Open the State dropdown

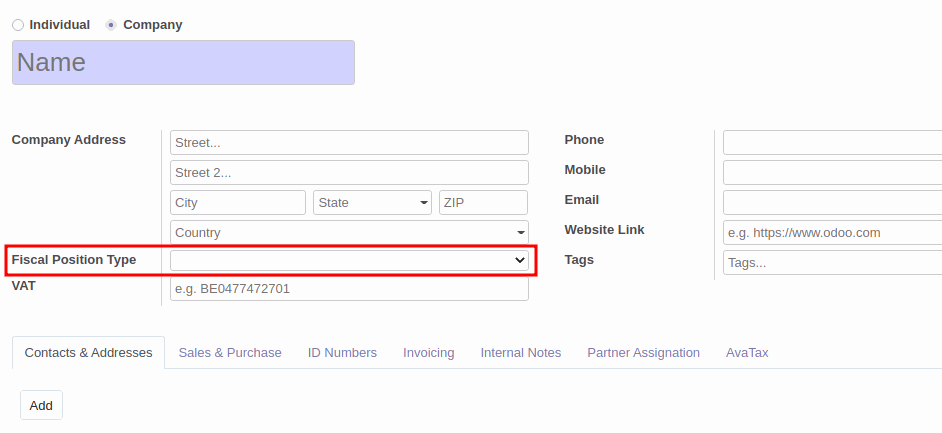(x=372, y=203)
